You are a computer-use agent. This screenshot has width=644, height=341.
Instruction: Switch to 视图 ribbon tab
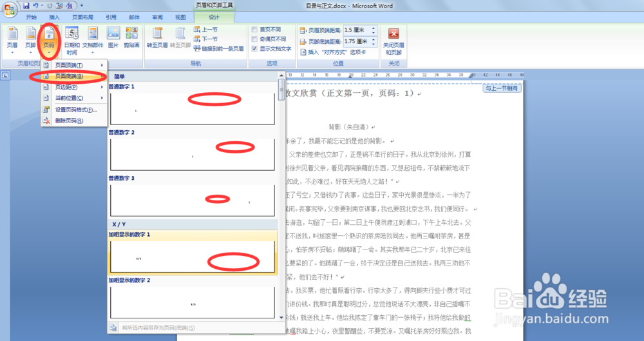[x=180, y=17]
